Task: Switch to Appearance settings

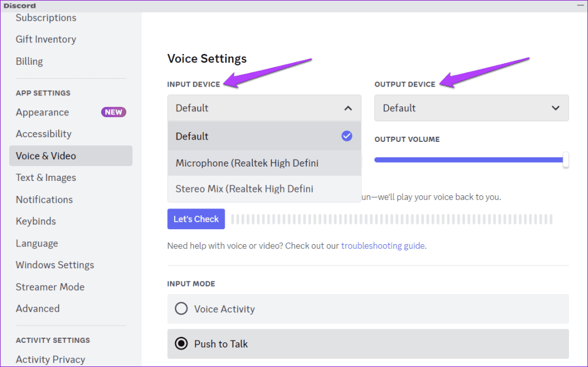Action: (42, 112)
